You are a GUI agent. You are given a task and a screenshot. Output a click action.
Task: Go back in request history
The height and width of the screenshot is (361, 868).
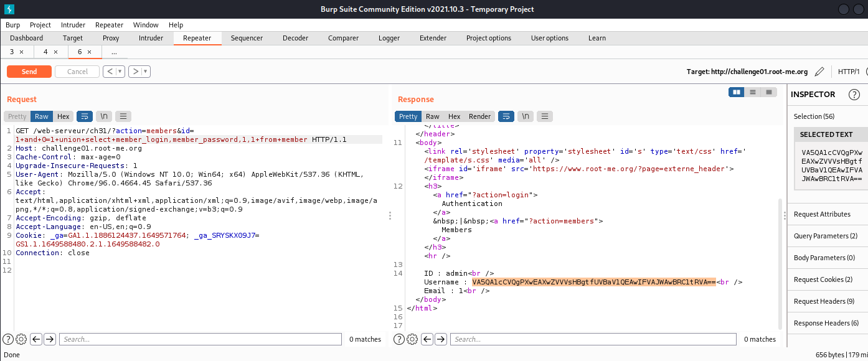110,72
